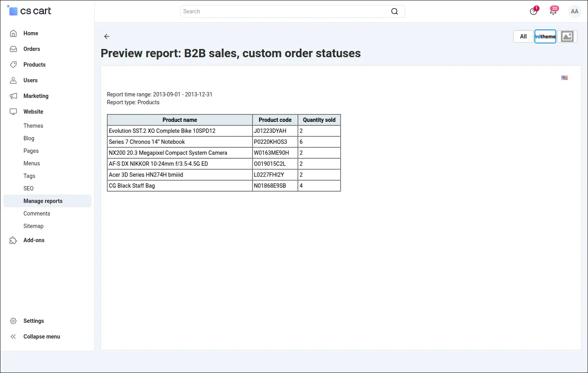This screenshot has width=588, height=373.
Task: Select the image placeholder storefront button
Action: (x=567, y=36)
